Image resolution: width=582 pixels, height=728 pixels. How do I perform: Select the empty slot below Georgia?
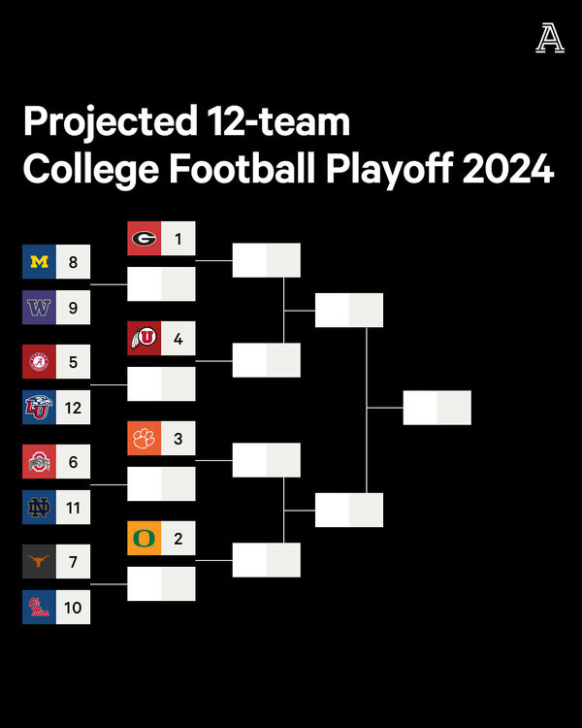162,284
